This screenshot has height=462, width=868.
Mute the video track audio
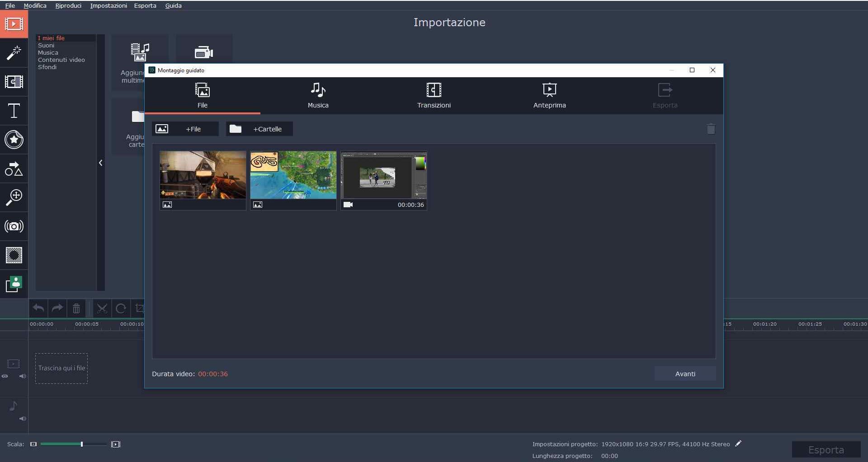[x=22, y=376]
